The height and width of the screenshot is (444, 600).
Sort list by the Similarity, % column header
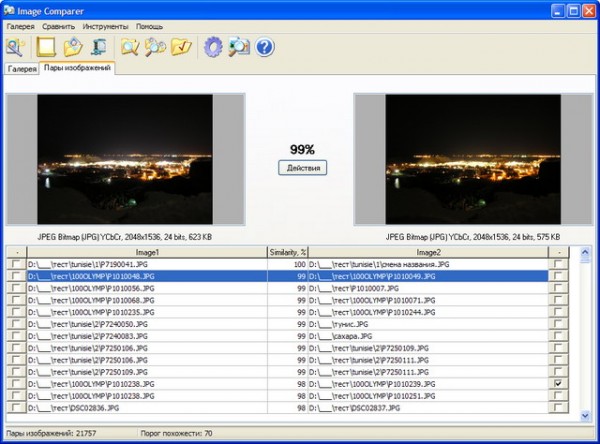click(287, 252)
